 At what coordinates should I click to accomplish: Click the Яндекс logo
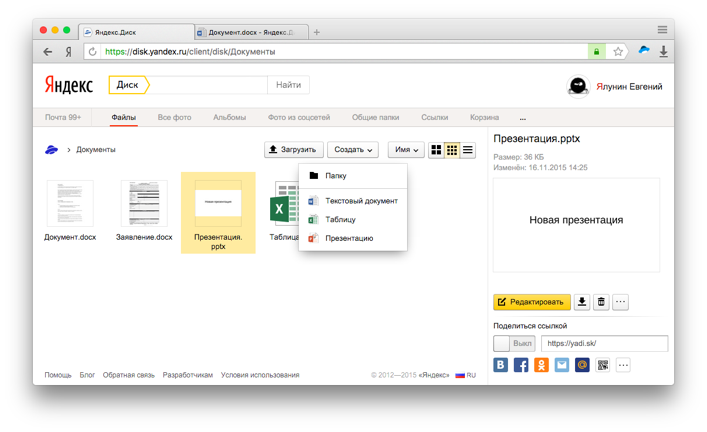(x=69, y=85)
